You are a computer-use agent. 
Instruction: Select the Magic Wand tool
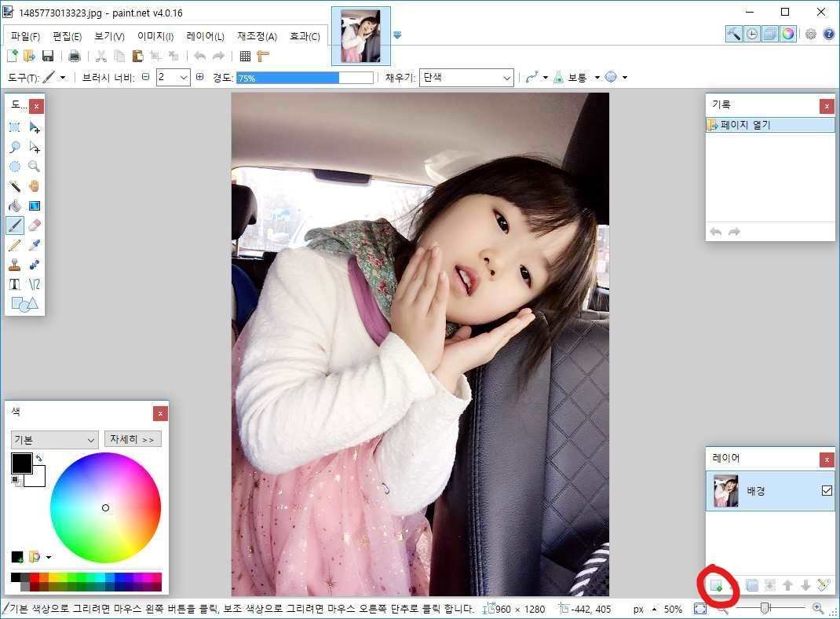14,186
